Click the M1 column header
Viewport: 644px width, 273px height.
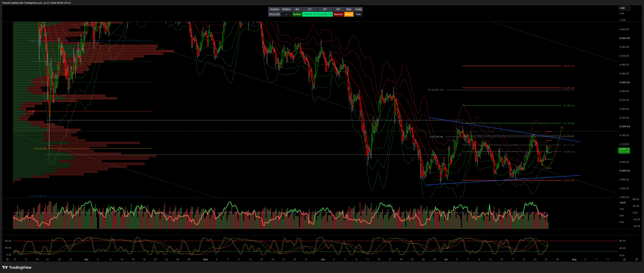338,9
